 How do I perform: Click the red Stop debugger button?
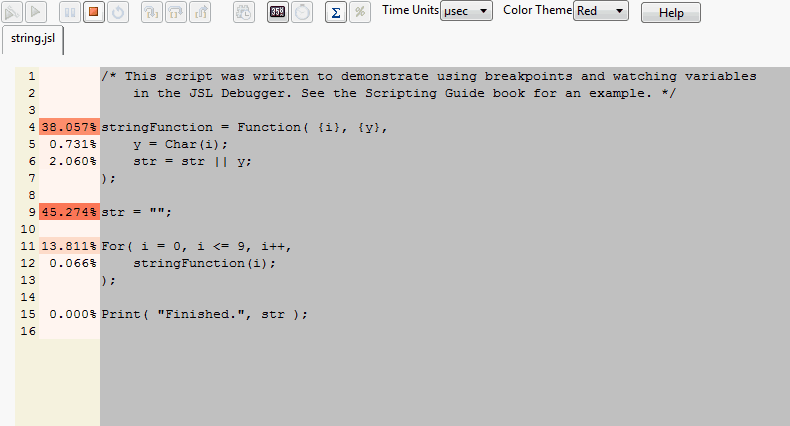click(x=93, y=12)
